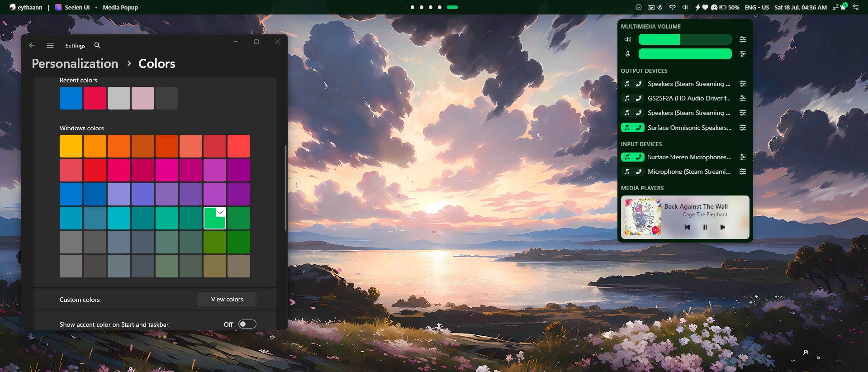The image size is (868, 372).
Task: Click the Cage The Elephant album thumbnail
Action: tap(643, 217)
